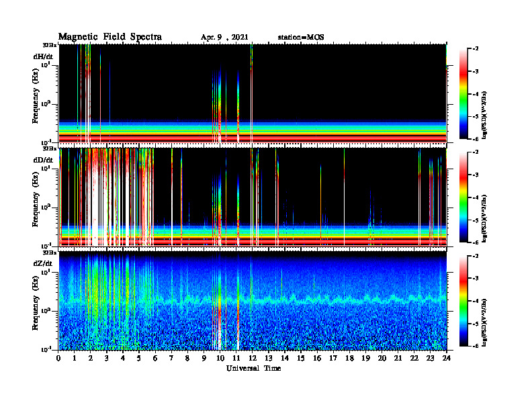Screen dimensions: 532x411
Task: Click the "21" hour tick label
Action: (x=398, y=358)
